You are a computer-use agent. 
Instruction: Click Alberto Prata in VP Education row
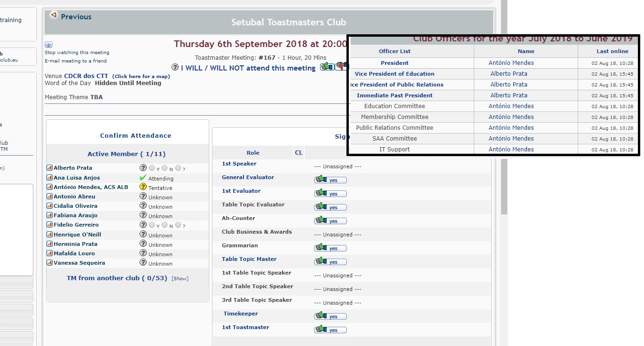(x=509, y=74)
